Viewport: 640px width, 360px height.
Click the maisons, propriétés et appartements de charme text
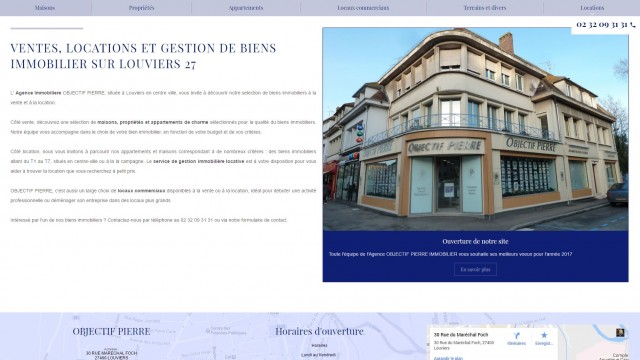point(153,122)
